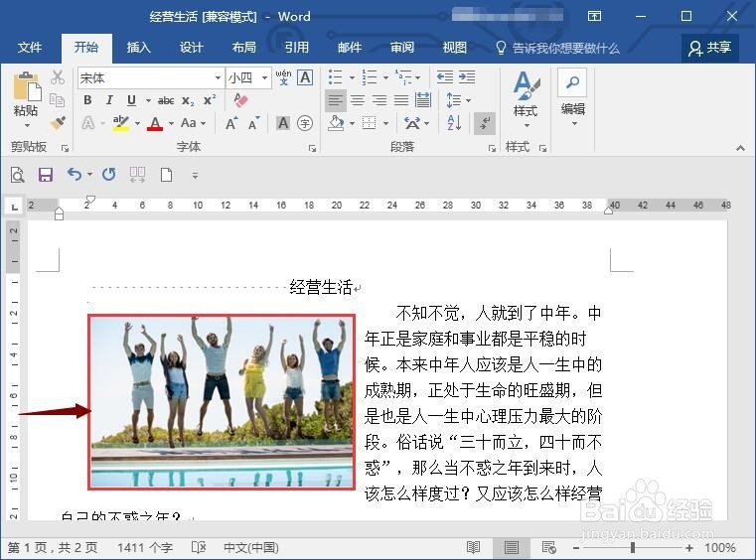Activate the Format Painter brush
This screenshot has width=756, height=560.
(58, 123)
